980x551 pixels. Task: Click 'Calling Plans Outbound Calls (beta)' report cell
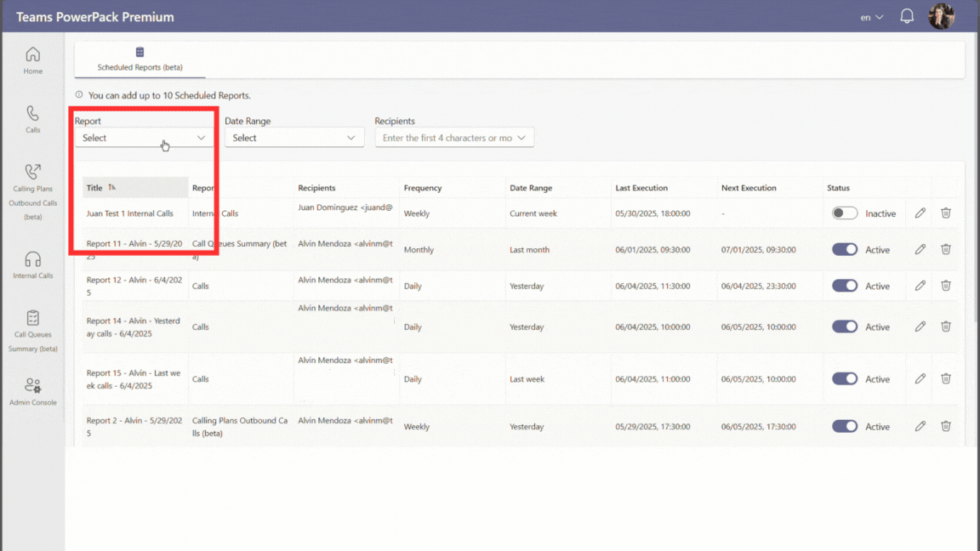[x=240, y=426]
